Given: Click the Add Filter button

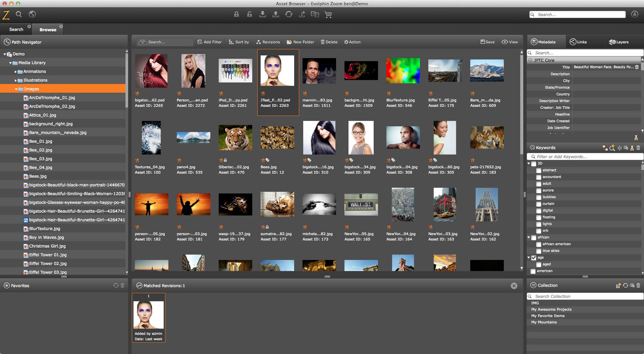Looking at the screenshot, I should coord(210,42).
